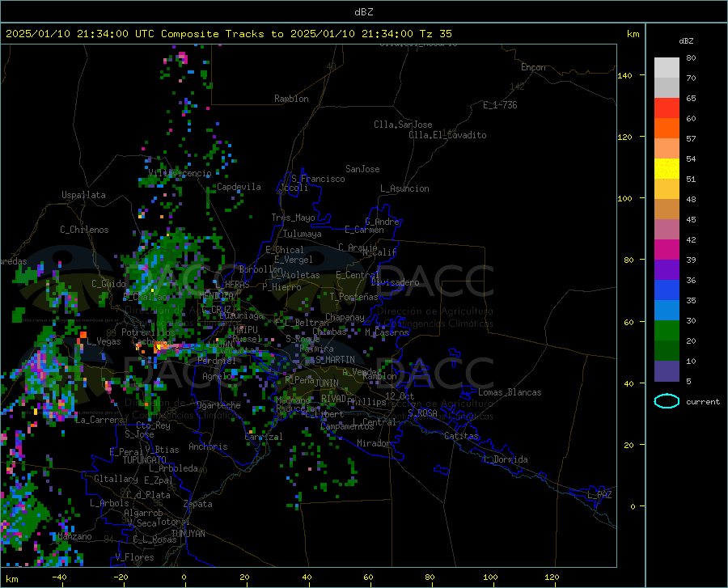Click the RIVAD label on map

coord(333,399)
